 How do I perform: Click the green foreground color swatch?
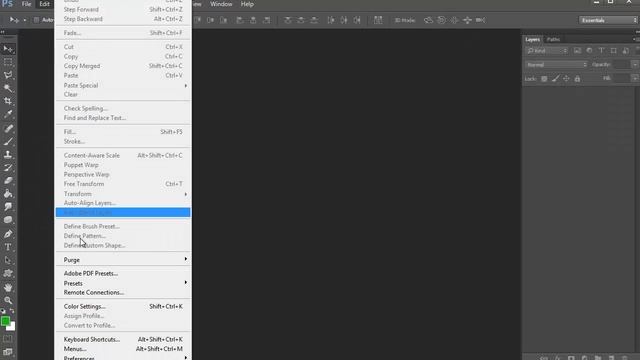pyautogui.click(x=5, y=321)
